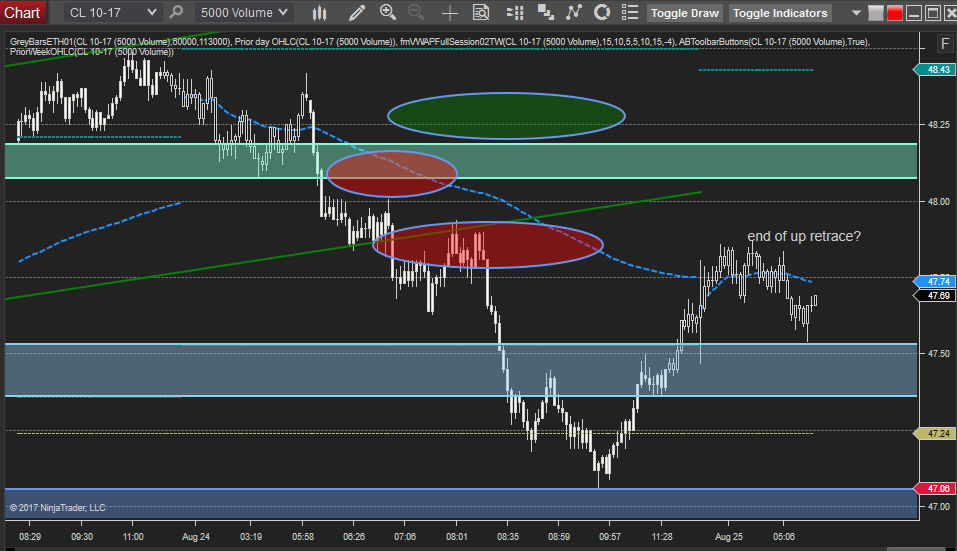
Task: Click the 47.24 yellow price marker
Action: [935, 434]
